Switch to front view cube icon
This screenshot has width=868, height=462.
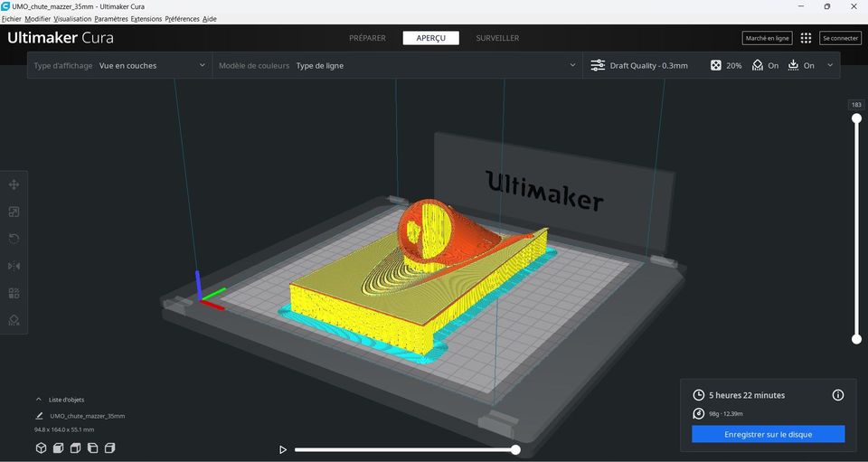[58, 448]
